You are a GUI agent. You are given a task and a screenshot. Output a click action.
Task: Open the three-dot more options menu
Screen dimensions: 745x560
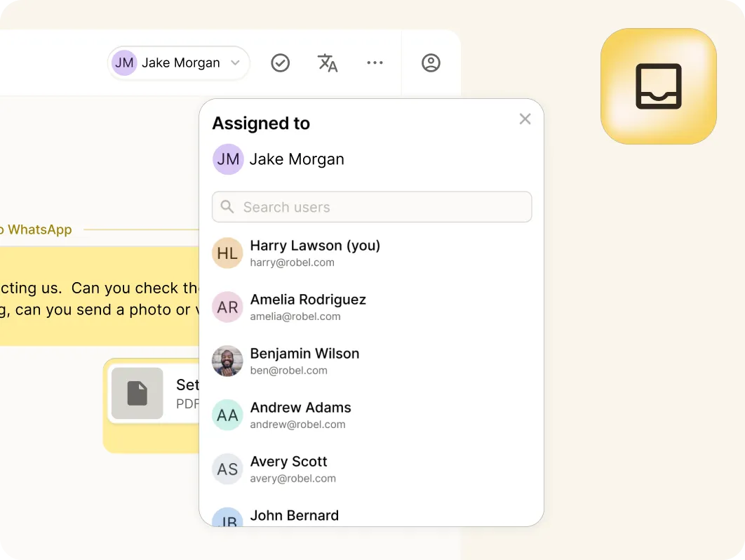coord(375,62)
